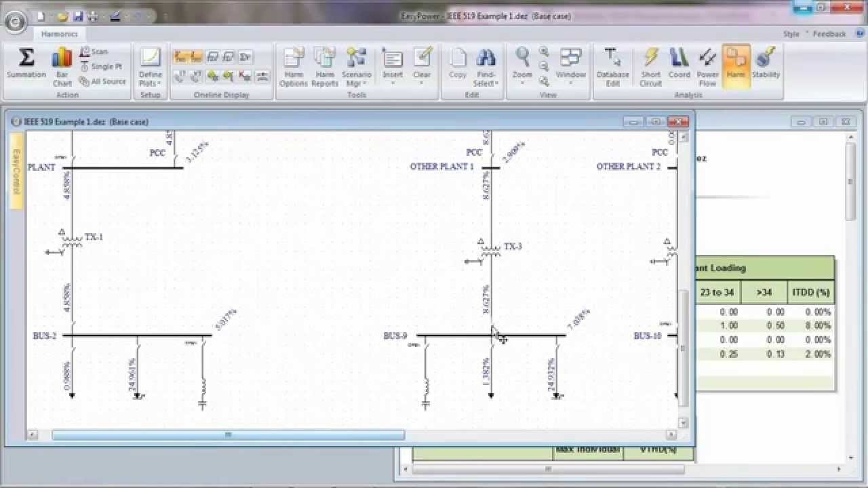Image resolution: width=868 pixels, height=488 pixels.
Task: Toggle the VT Oneline Display button
Action: pos(196,76)
